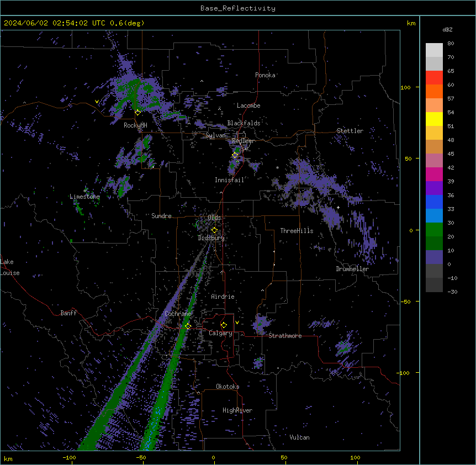The width and height of the screenshot is (476, 465).
Task: Click the -10 value on the dBZ legend
Action: point(452,278)
